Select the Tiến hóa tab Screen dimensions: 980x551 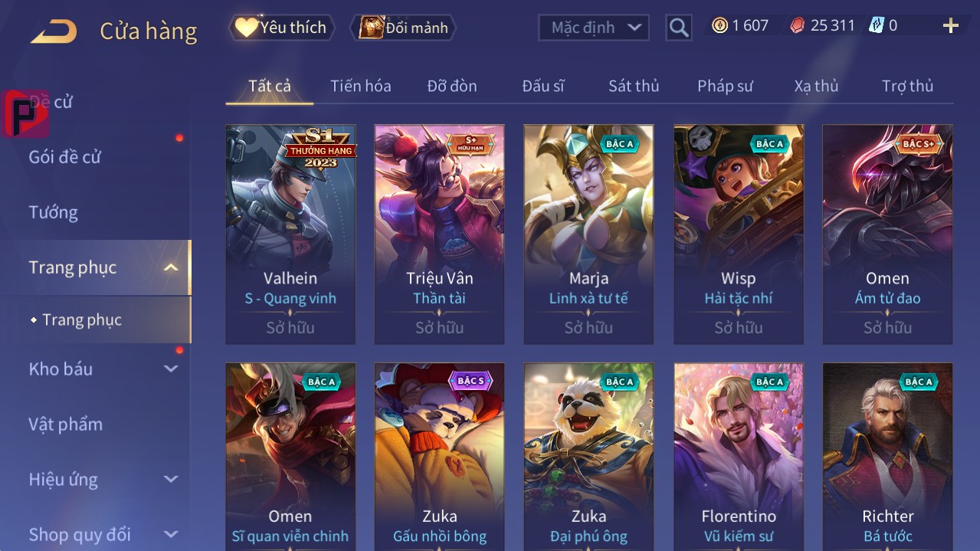[x=361, y=86]
